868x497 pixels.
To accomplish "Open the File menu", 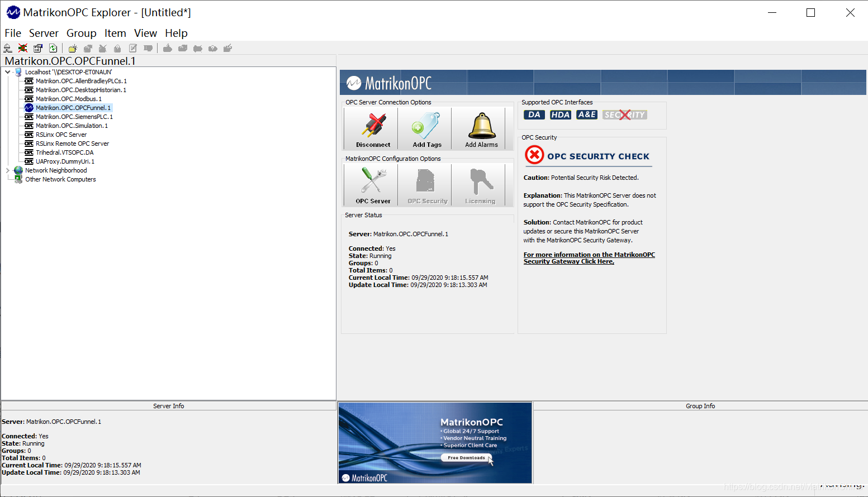I will click(13, 33).
